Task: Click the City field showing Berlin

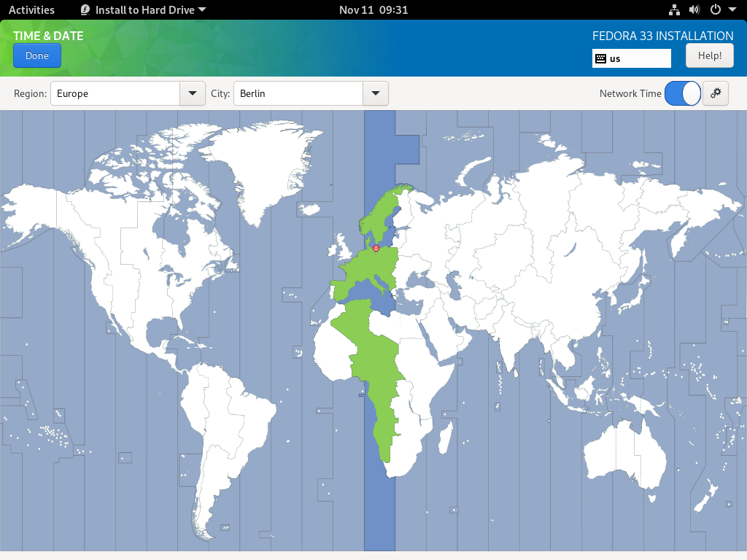Action: (298, 93)
